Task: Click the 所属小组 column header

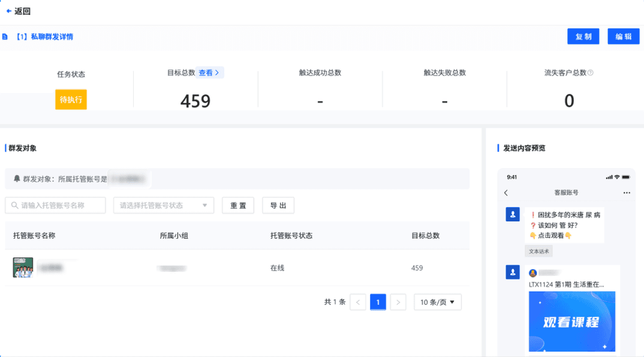Action: pyautogui.click(x=174, y=236)
